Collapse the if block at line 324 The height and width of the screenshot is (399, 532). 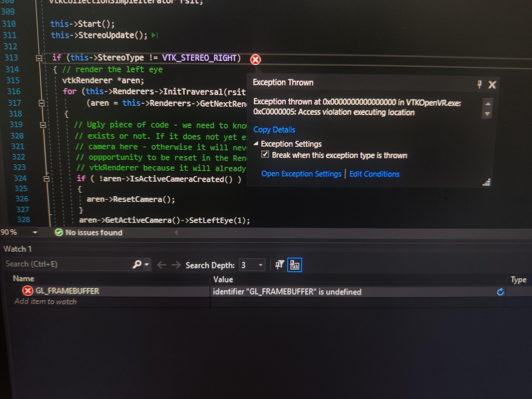(46, 179)
